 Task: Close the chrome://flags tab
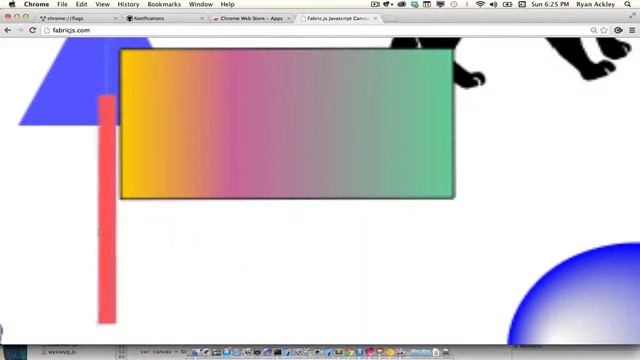point(116,18)
